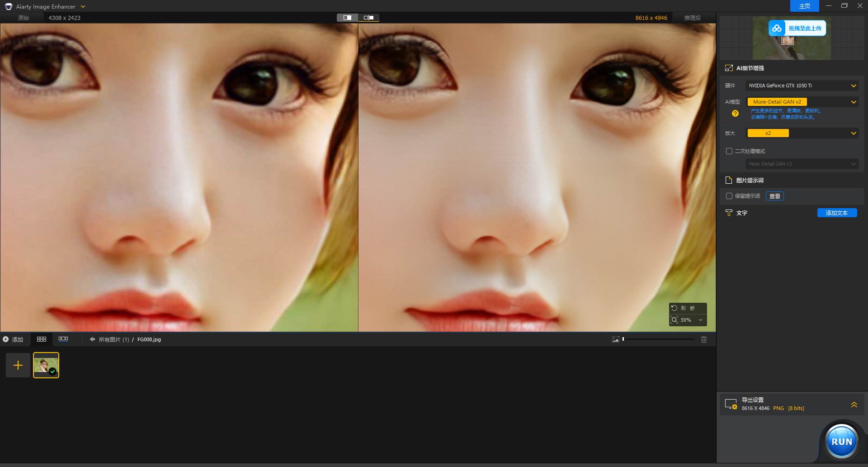Click the 查看 view button

pos(775,196)
